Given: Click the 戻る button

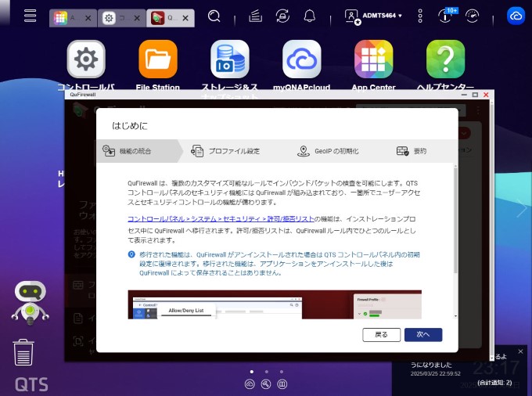Looking at the screenshot, I should (381, 335).
